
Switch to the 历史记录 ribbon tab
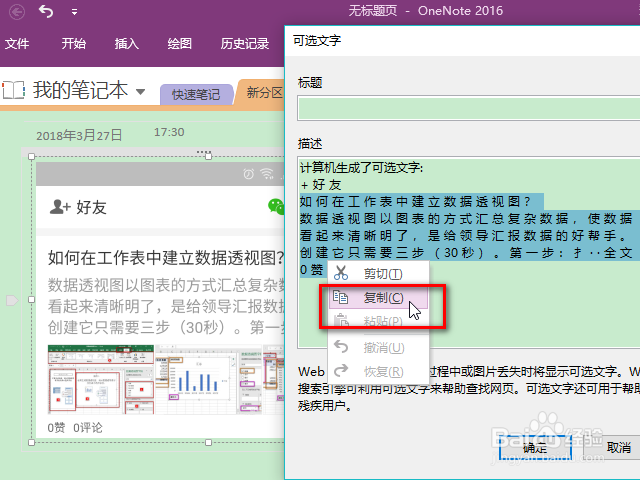point(244,43)
